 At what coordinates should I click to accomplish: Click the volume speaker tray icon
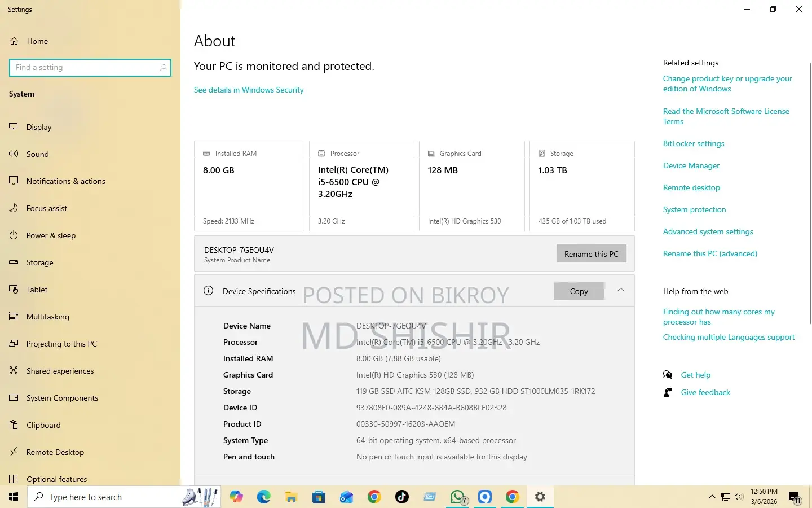pyautogui.click(x=739, y=497)
